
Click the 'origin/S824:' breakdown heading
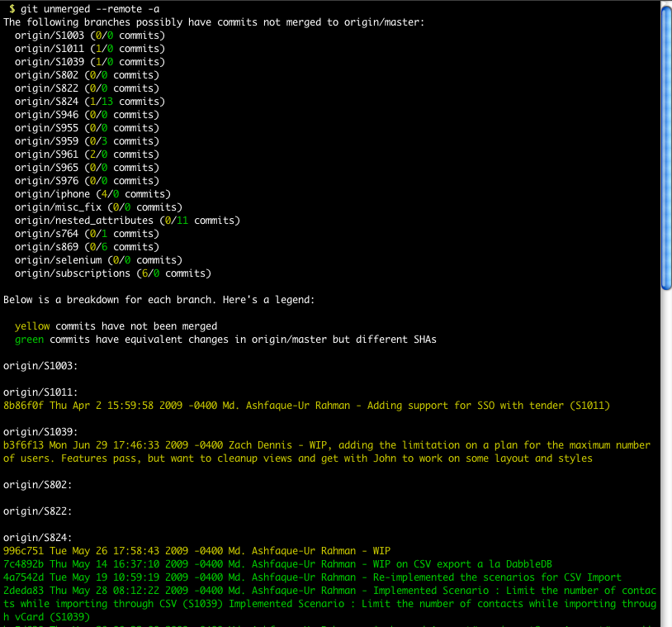pos(38,538)
